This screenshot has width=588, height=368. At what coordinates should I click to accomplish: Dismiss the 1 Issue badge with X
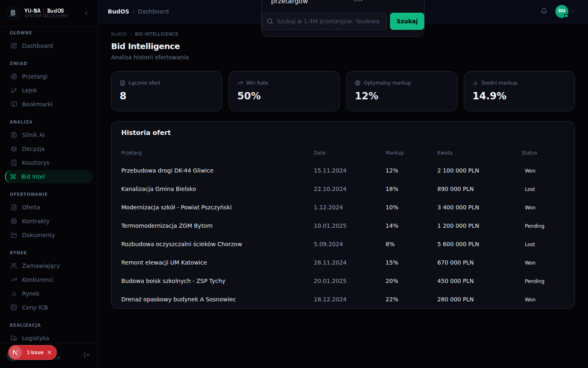point(49,352)
